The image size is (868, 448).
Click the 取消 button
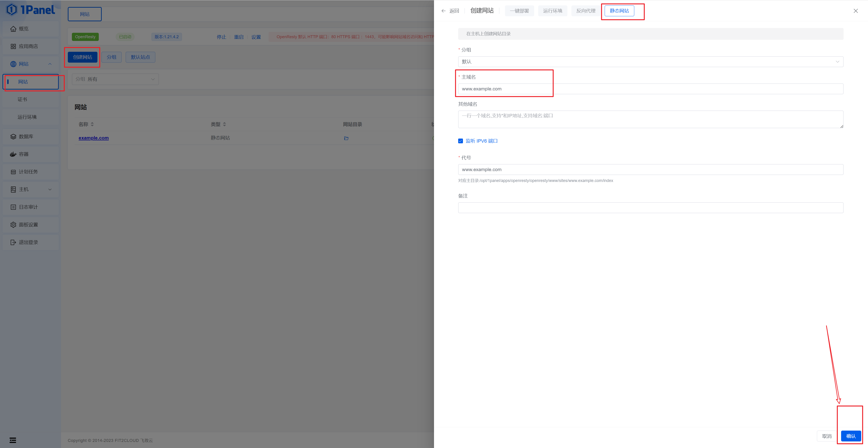pyautogui.click(x=827, y=436)
